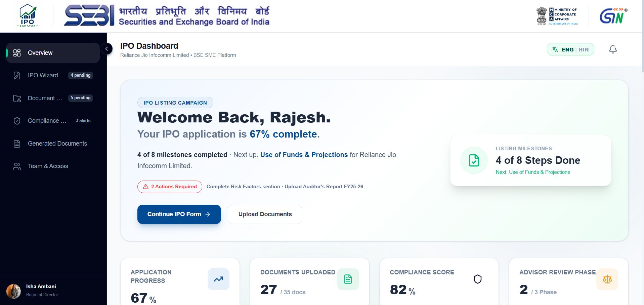
Task: Click the Overview grid icon
Action: pos(17,53)
